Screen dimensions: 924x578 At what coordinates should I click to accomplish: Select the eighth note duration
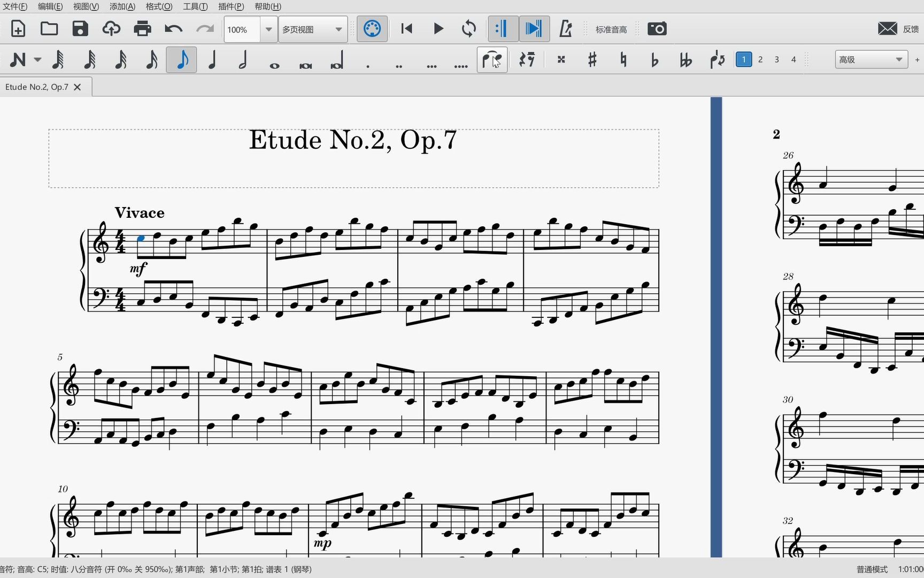[182, 59]
